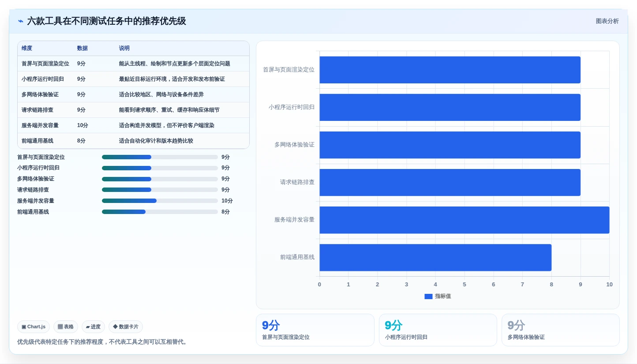Screen dimensions: 637x364
Task: Click the chart bar for 首屏与页面渲染定位
Action: [x=450, y=70]
